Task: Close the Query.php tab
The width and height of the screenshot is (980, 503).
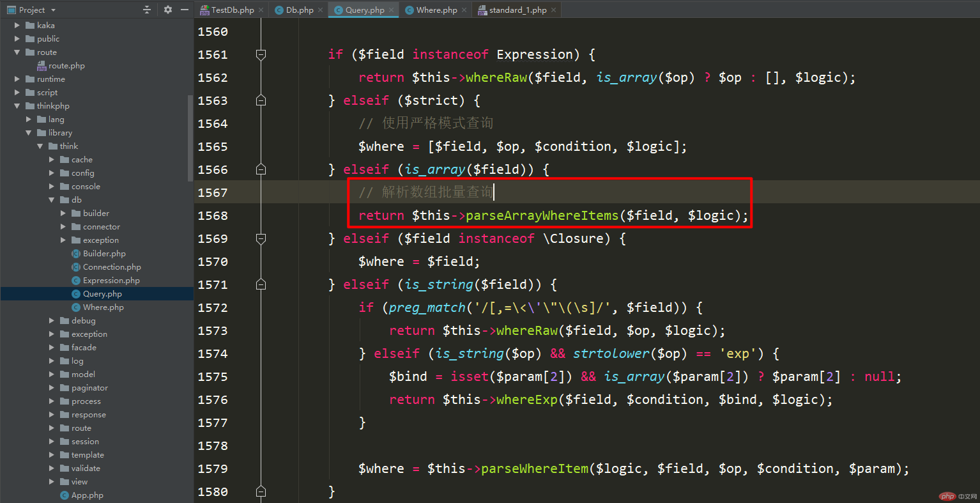Action: click(391, 10)
